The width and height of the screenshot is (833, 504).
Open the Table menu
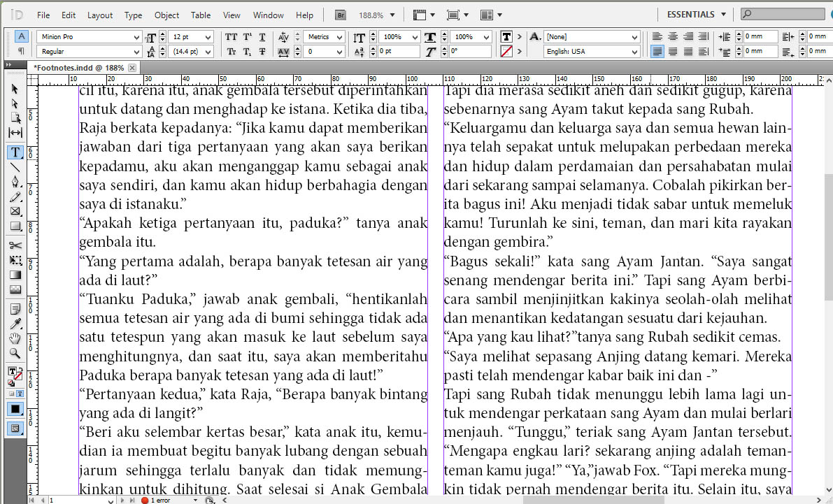pyautogui.click(x=201, y=15)
